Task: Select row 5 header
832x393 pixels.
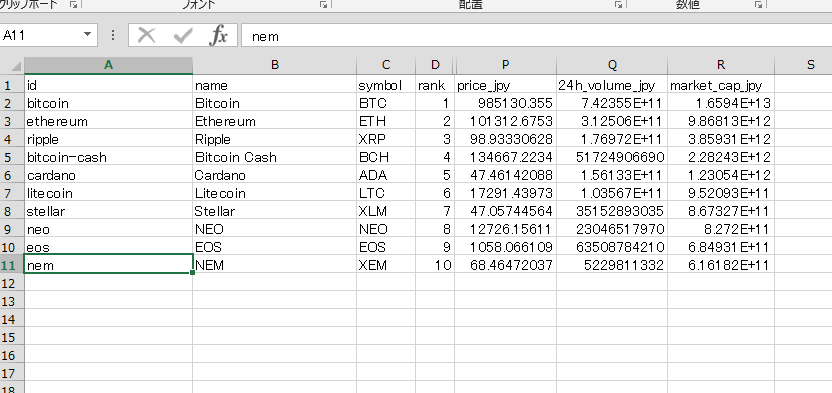Action: click(x=12, y=157)
